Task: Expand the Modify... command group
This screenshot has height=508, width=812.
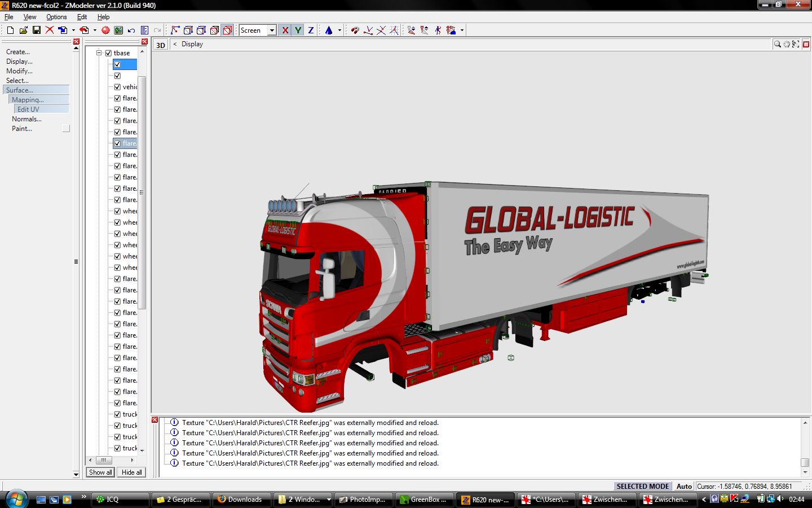Action: point(19,71)
